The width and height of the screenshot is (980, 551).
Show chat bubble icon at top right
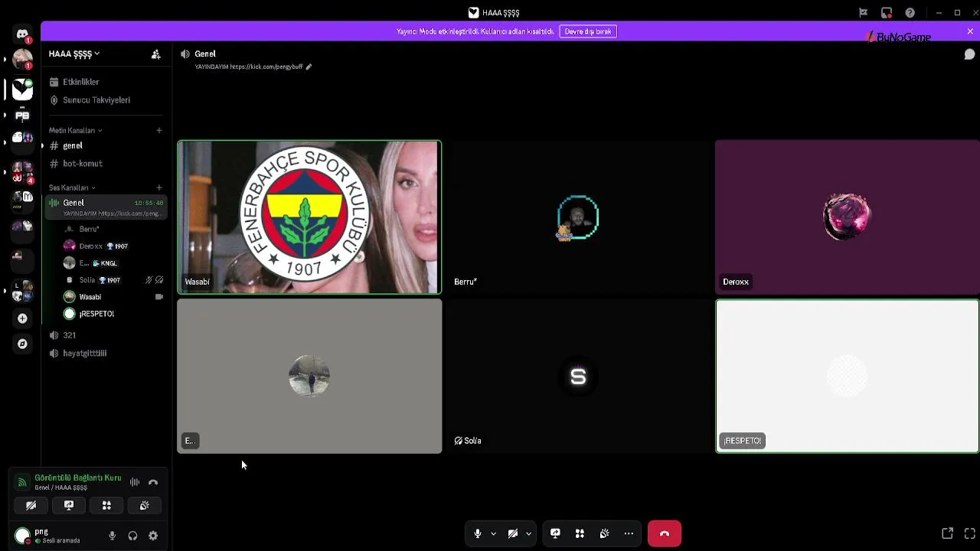969,54
